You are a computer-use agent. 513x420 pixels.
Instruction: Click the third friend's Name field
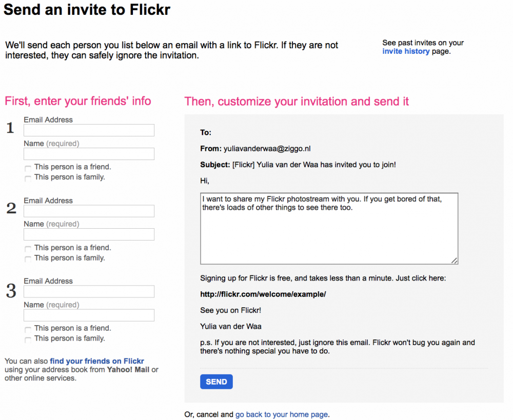click(89, 315)
